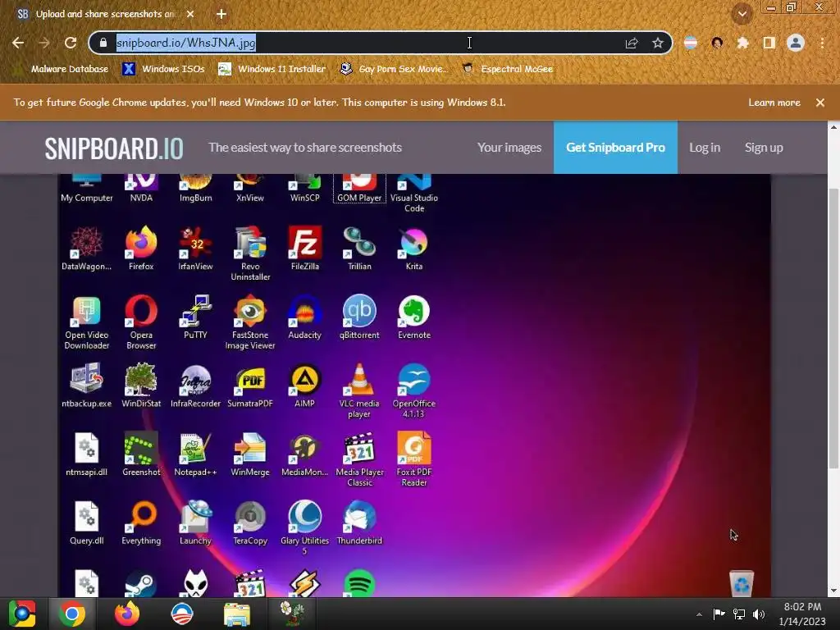Click the share page icon in address bar

click(632, 43)
